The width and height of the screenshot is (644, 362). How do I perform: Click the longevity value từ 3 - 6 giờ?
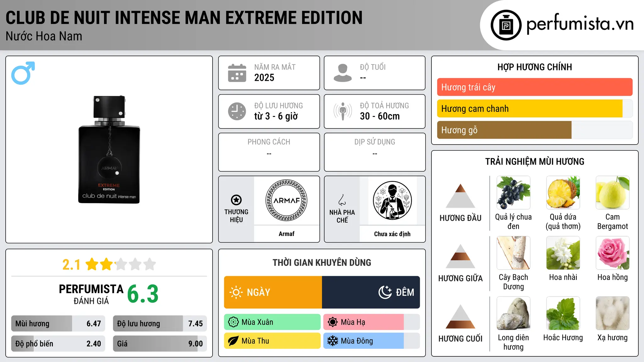coord(276,116)
